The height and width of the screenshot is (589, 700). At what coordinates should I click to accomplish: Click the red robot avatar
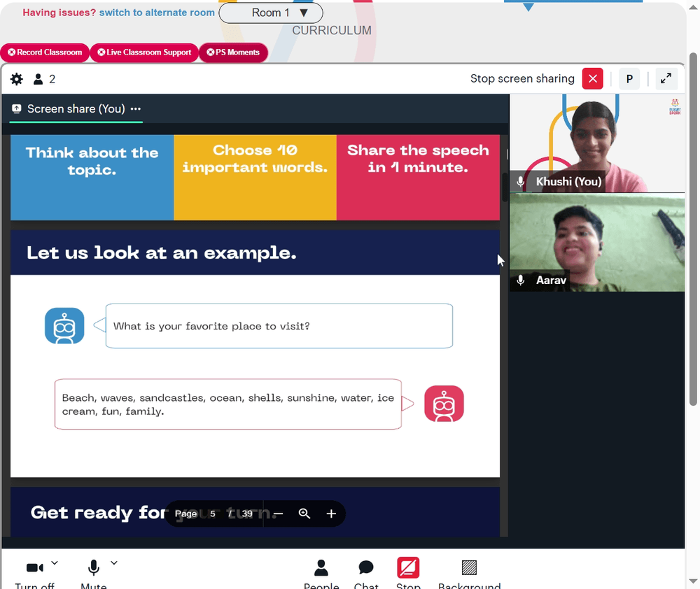pos(444,404)
